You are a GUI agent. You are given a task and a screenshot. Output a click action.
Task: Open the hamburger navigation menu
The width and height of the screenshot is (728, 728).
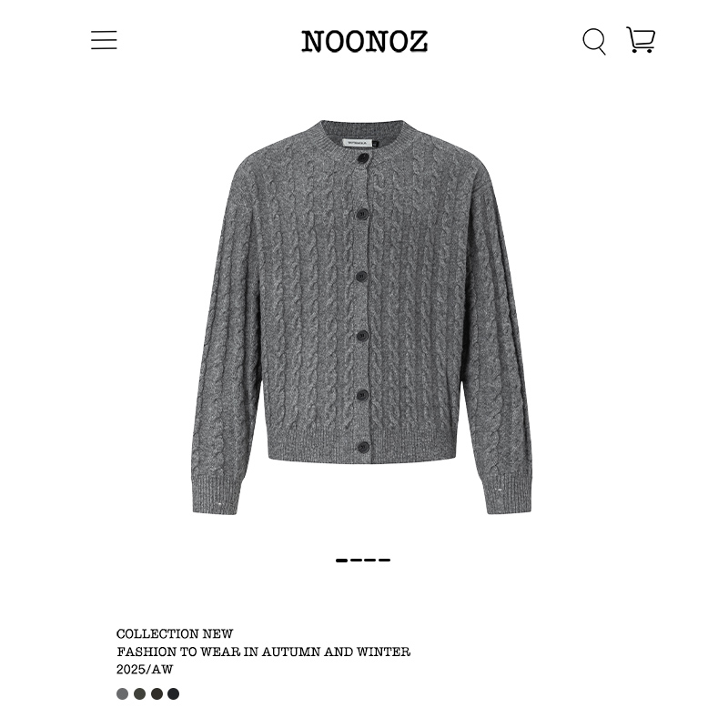tap(104, 40)
